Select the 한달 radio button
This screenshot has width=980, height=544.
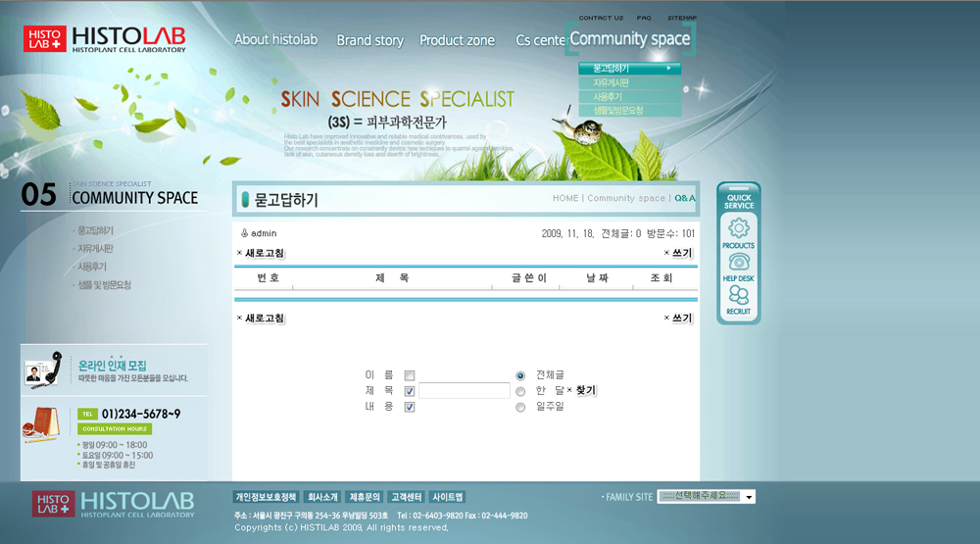[x=520, y=391]
